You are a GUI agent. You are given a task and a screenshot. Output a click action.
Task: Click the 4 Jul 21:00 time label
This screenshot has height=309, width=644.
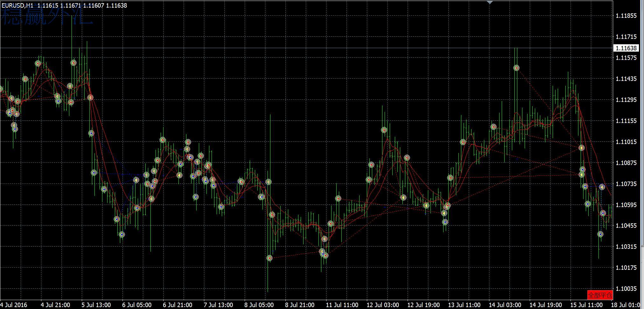pyautogui.click(x=55, y=305)
